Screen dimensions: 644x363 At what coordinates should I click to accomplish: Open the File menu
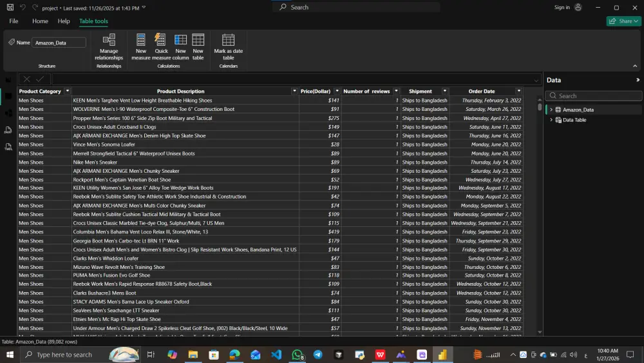(14, 21)
